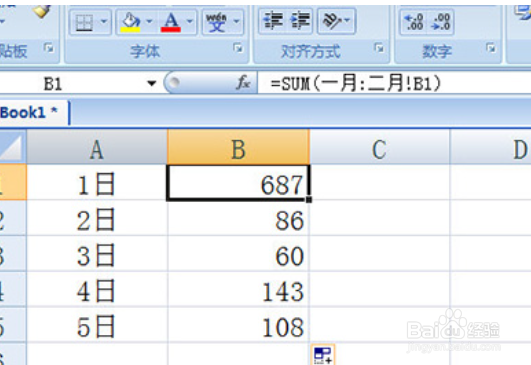Image resolution: width=531 pixels, height=365 pixels.
Task: Apply the red font color A
Action: tap(171, 22)
